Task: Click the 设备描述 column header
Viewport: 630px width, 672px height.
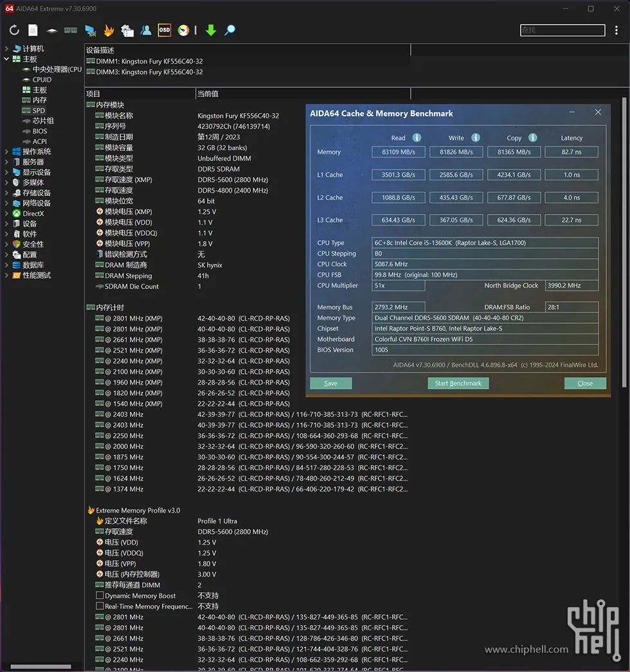Action: coord(248,50)
